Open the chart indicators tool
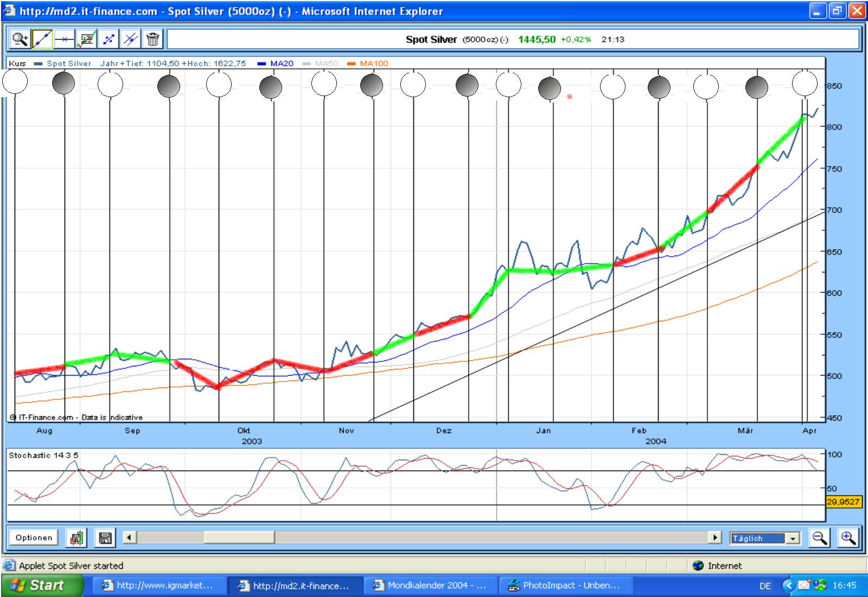The width and height of the screenshot is (868, 597). coord(87,39)
